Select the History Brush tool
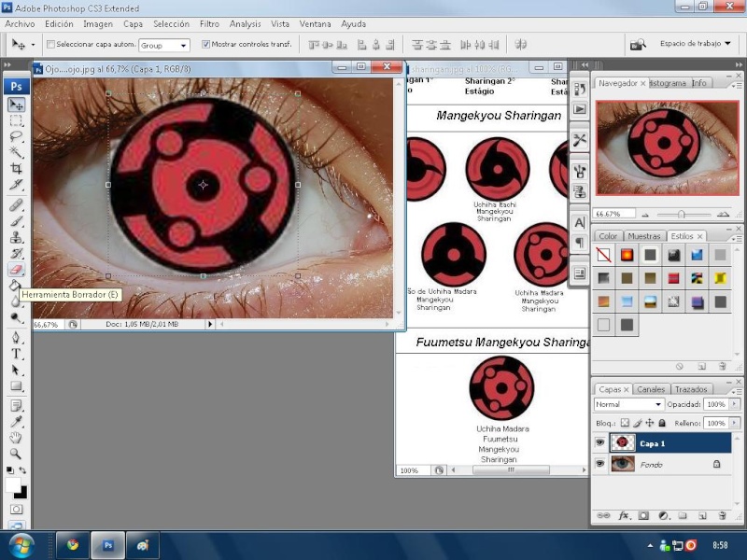Screen dimensions: 747x560 (x=17, y=253)
